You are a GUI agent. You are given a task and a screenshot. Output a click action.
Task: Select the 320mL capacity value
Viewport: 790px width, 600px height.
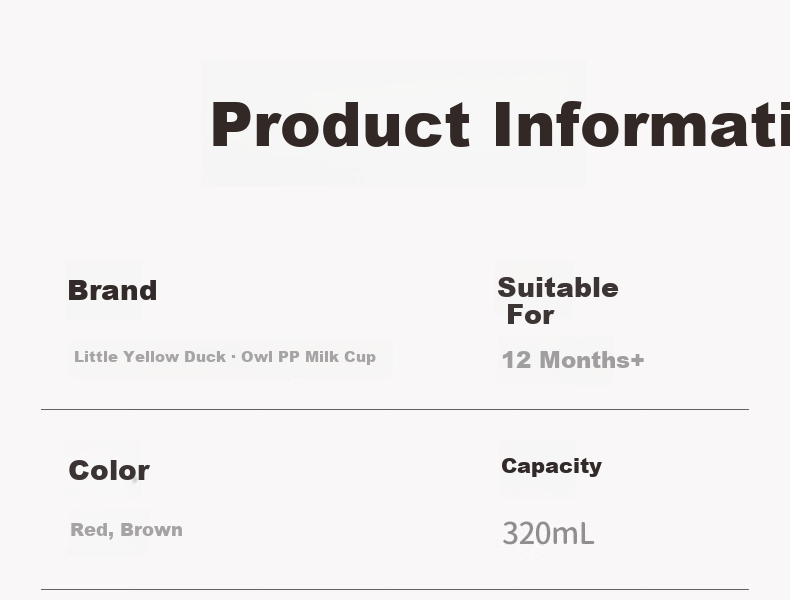click(548, 534)
